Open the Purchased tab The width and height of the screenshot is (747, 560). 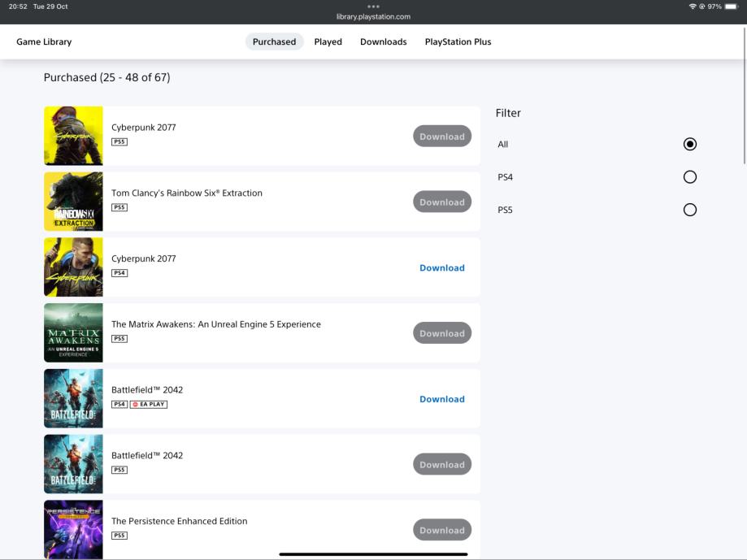click(x=274, y=42)
